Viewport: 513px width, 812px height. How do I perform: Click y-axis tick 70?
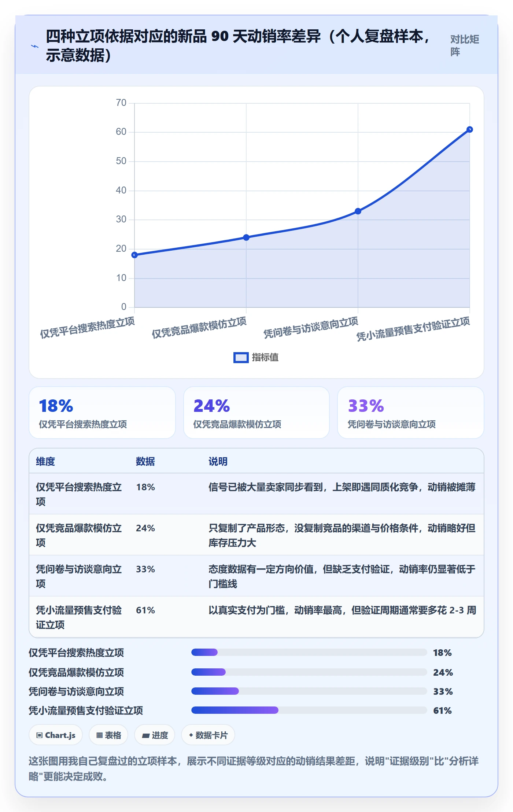121,103
